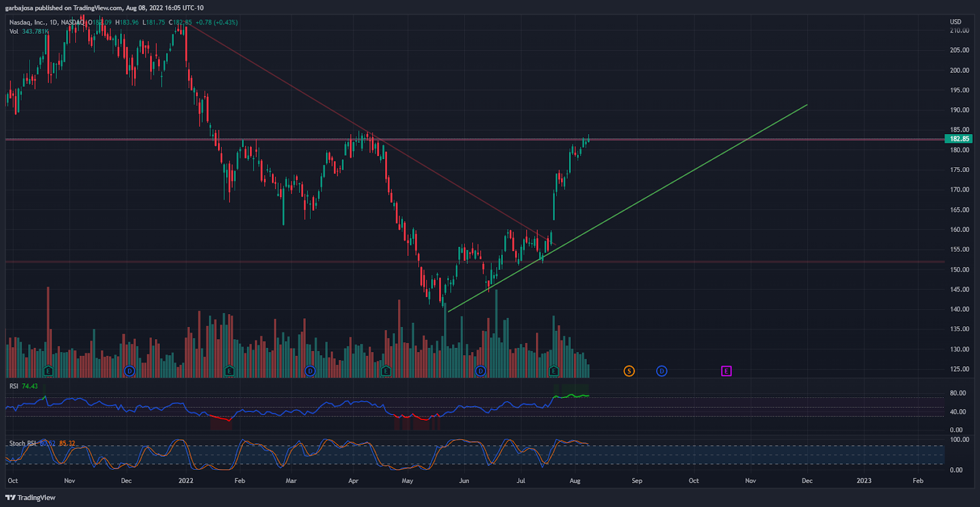Click the Stoch RSI indicator label
The width and height of the screenshot is (980, 507).
23,443
